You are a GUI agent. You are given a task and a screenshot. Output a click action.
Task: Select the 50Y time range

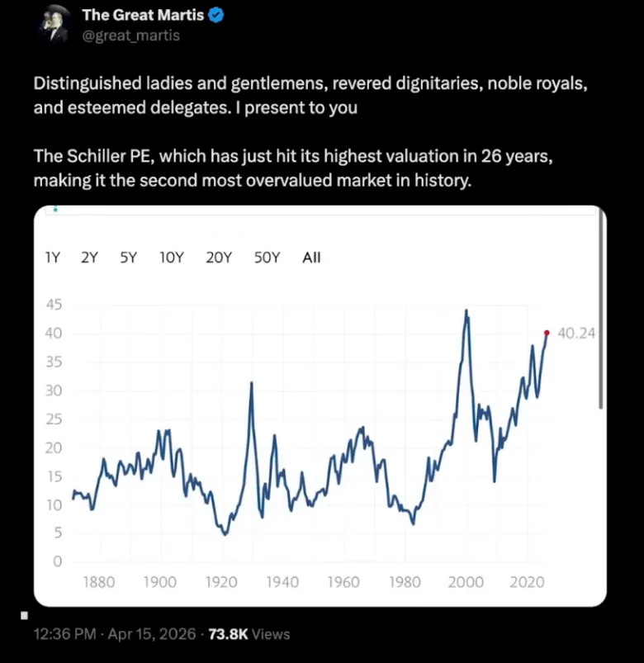click(267, 258)
